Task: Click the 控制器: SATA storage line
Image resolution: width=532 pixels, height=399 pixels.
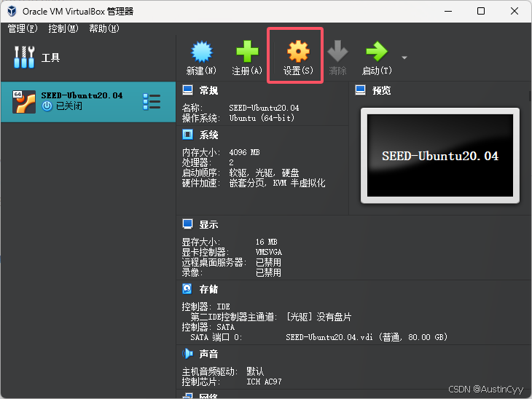Action: pos(208,327)
